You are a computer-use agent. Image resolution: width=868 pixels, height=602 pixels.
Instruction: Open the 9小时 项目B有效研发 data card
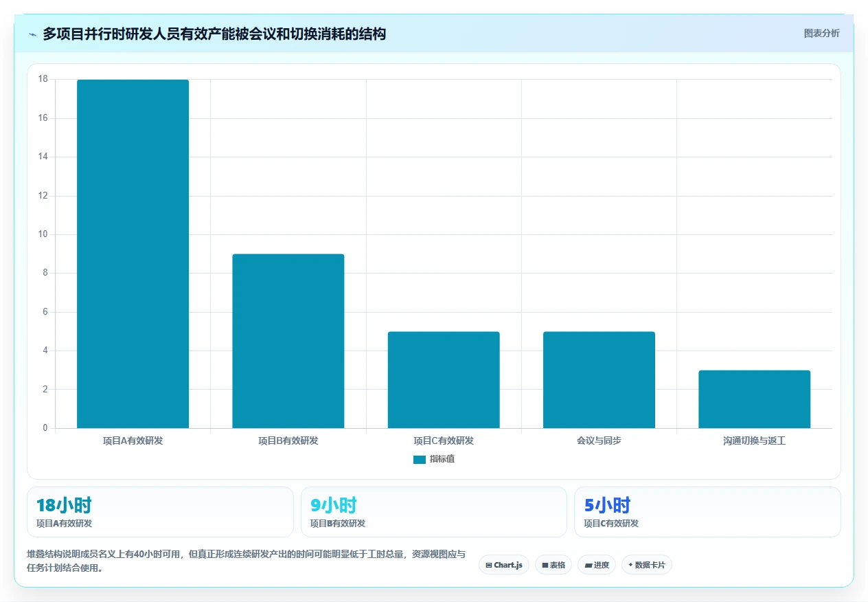(433, 512)
